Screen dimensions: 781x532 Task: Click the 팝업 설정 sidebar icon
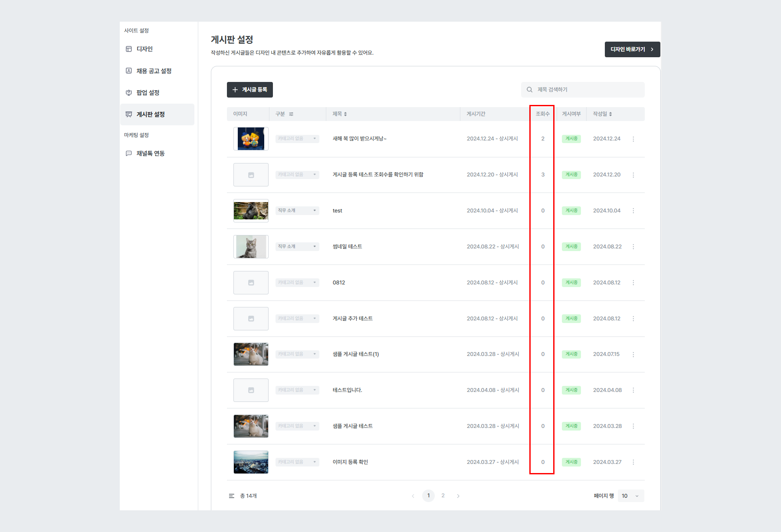129,92
